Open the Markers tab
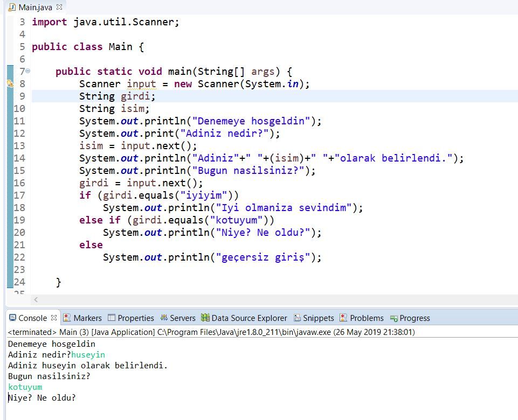 [82, 318]
